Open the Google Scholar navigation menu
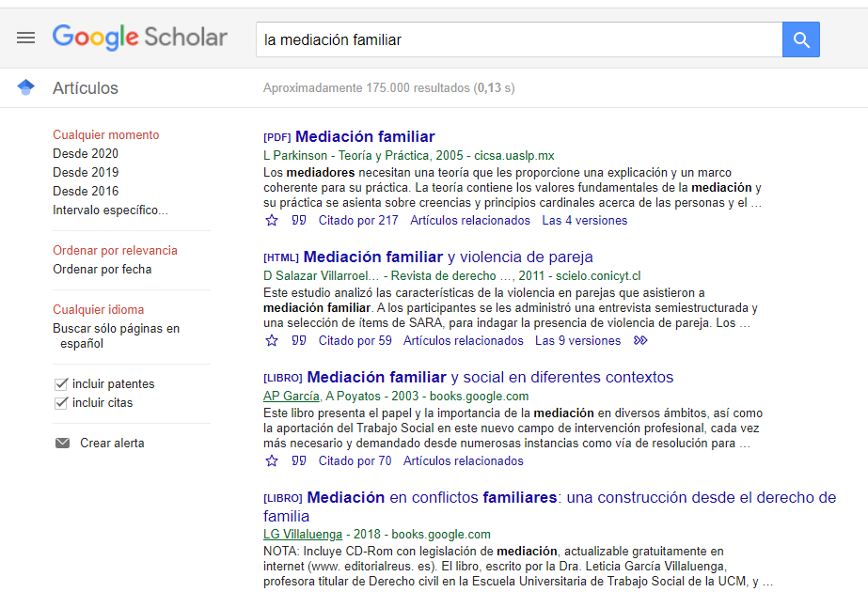The width and height of the screenshot is (868, 592). pos(25,38)
